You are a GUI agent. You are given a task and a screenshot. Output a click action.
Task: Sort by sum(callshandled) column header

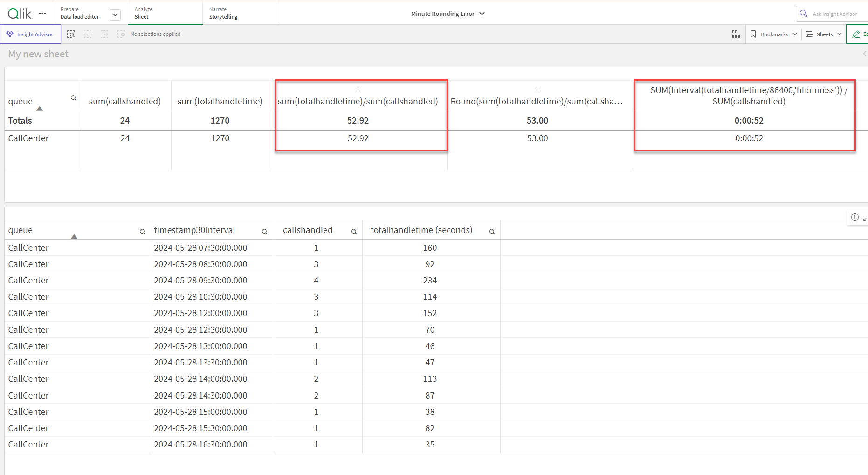[x=124, y=101]
